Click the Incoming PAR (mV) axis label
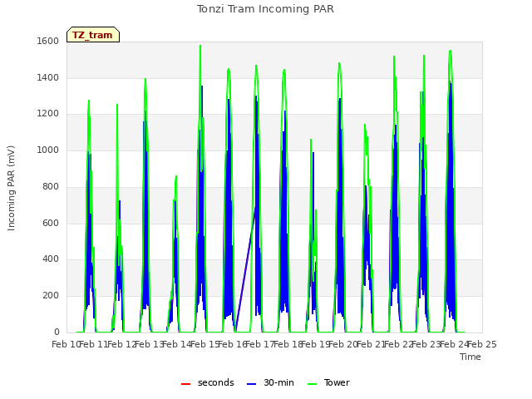Screen dimensions: 532x399 click(11, 189)
